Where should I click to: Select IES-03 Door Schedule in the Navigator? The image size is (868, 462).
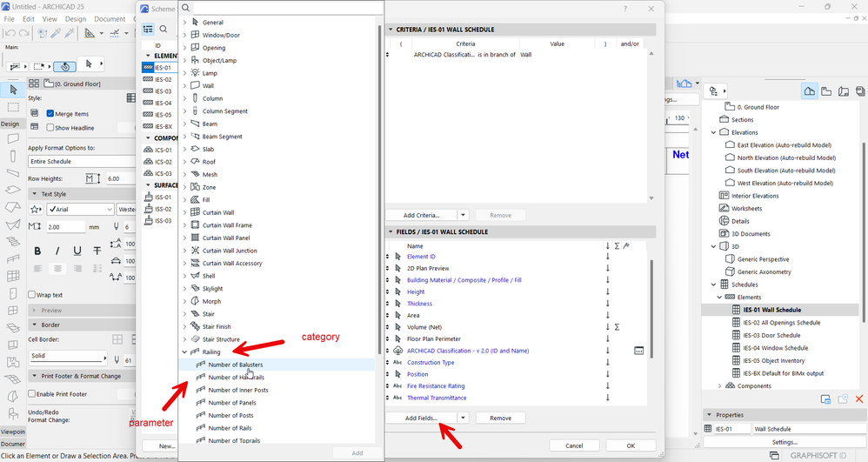(x=773, y=335)
